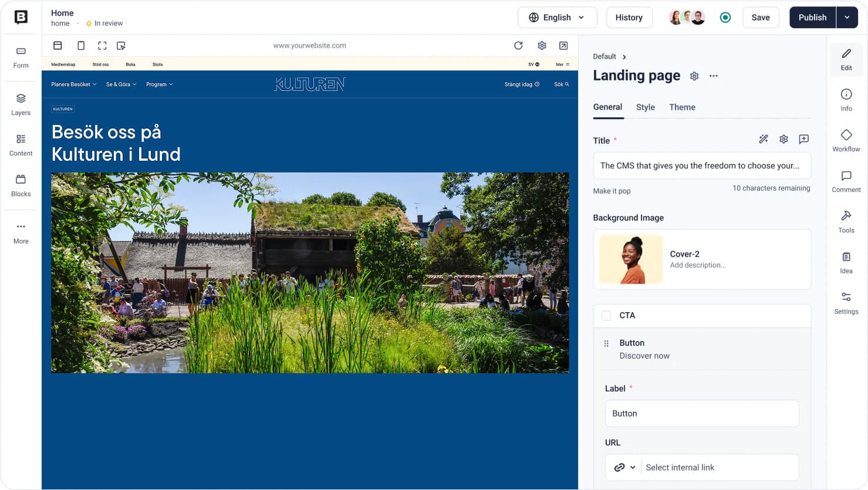Expand the Publish options arrow
Screen dimensions: 868x490
(x=847, y=17)
